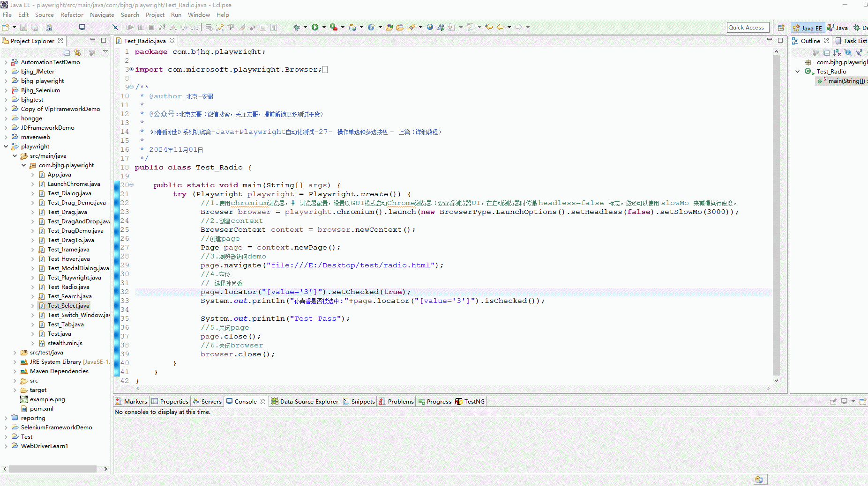Expand the Maven Dependencies node
This screenshot has width=868, height=486.
point(15,371)
